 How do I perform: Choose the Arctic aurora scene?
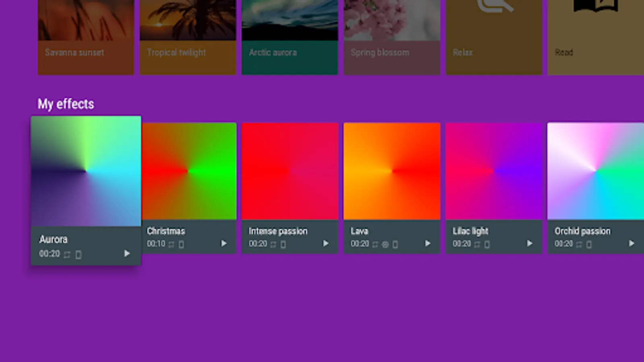[290, 37]
